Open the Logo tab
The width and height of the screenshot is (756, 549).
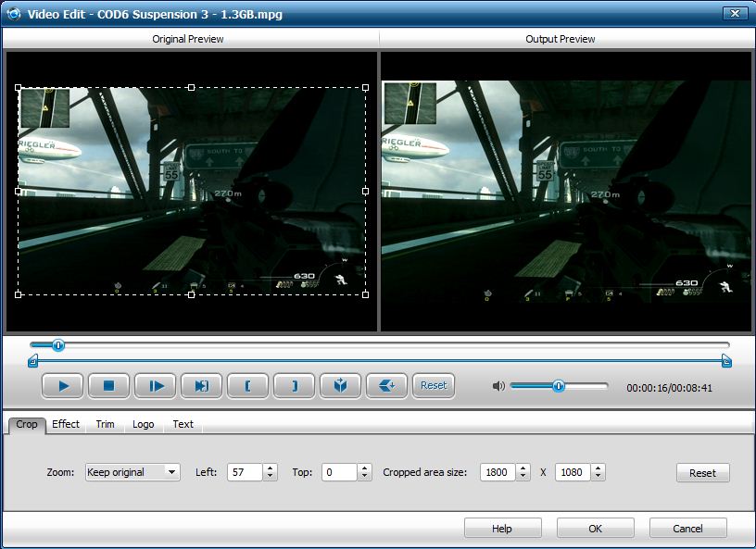[x=144, y=424]
